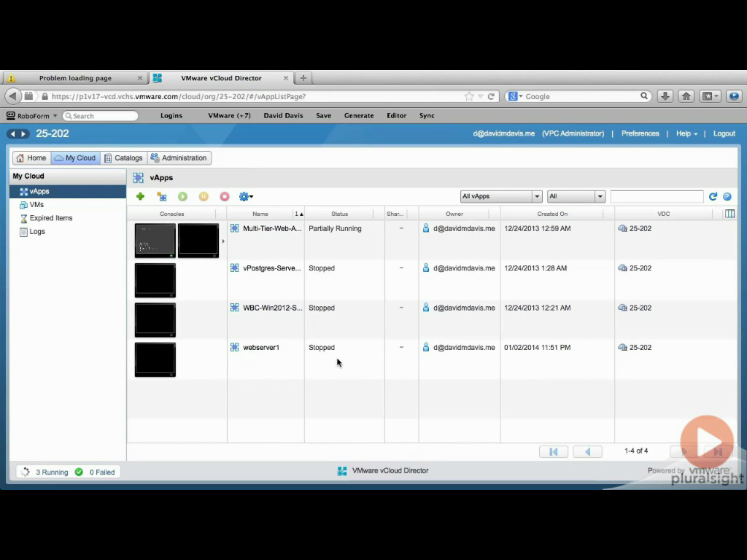
Task: Switch to the Home tab
Action: click(31, 157)
